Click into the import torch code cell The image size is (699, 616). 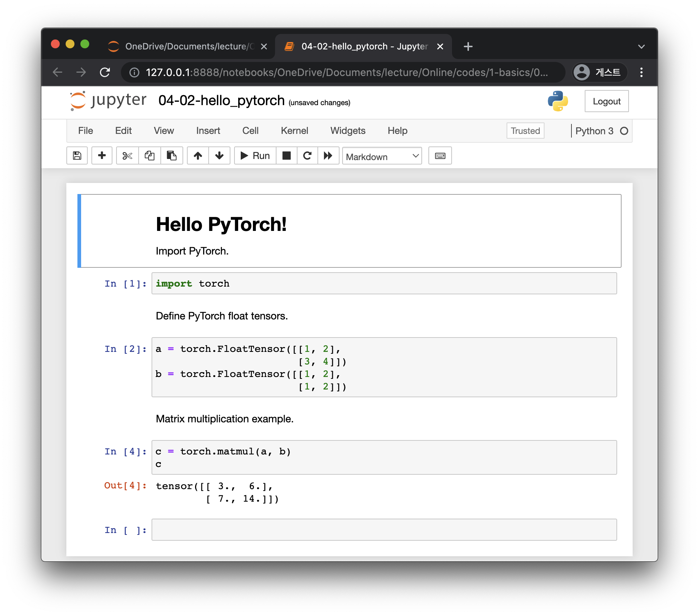click(384, 283)
